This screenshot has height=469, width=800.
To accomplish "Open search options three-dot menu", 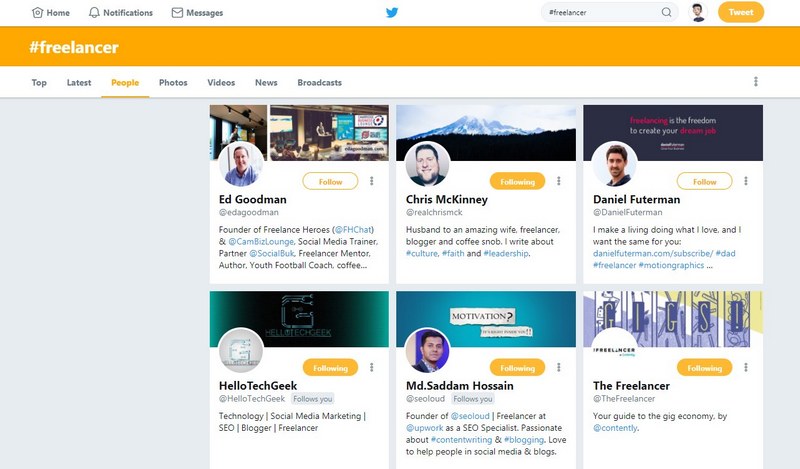I will click(x=756, y=82).
